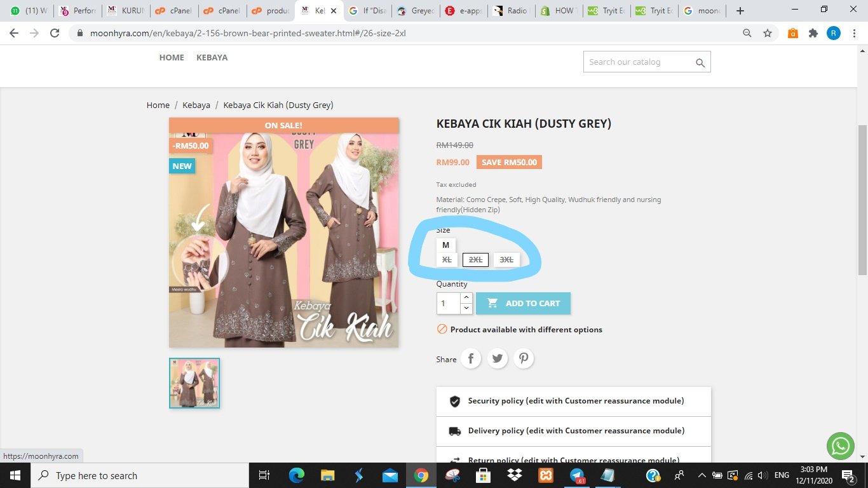868x488 pixels.
Task: Open the Chrome profile avatar R
Action: click(834, 33)
